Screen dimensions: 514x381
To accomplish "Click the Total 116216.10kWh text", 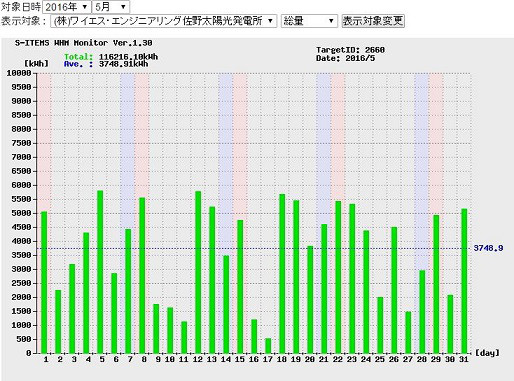I will tap(111, 57).
